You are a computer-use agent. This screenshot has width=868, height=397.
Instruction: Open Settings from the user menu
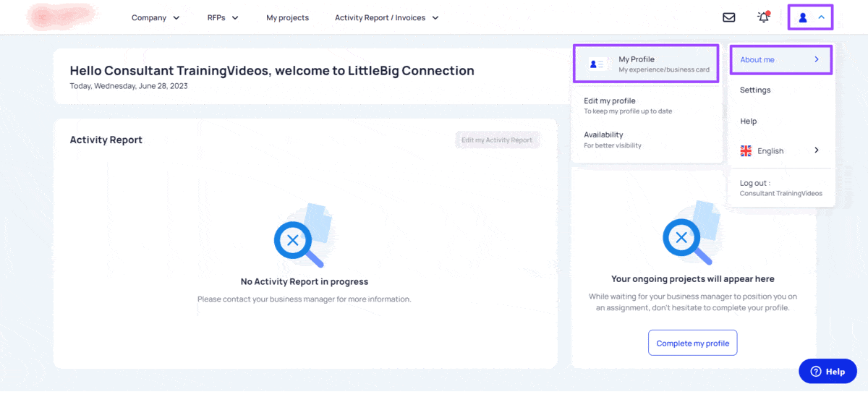coord(755,90)
